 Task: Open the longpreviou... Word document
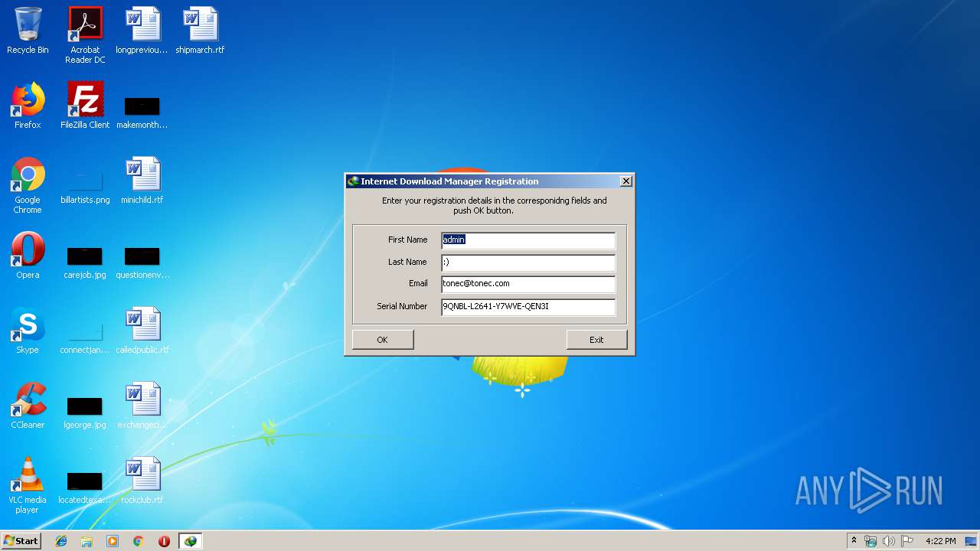click(x=142, y=31)
